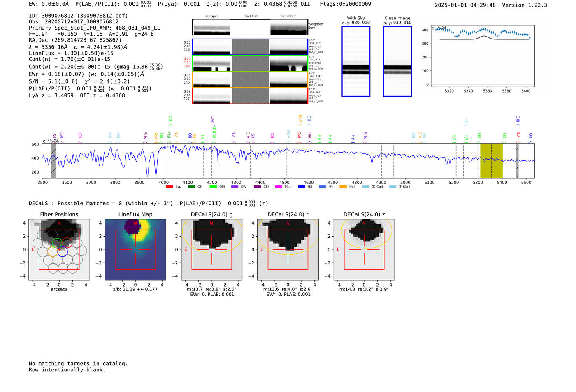Click the 2025-01-01 04:29:48 timestamp
576x392 pixels.
tap(465, 5)
